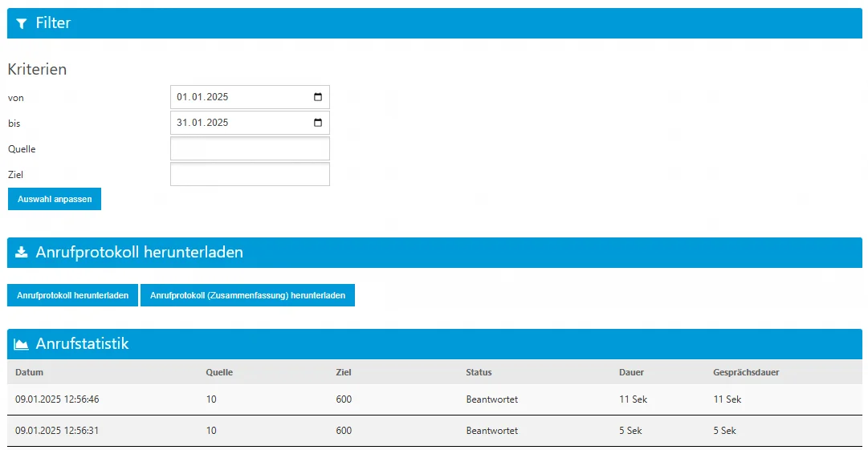Toggle the Anrufstatistik section header
This screenshot has width=868, height=450.
pos(434,344)
